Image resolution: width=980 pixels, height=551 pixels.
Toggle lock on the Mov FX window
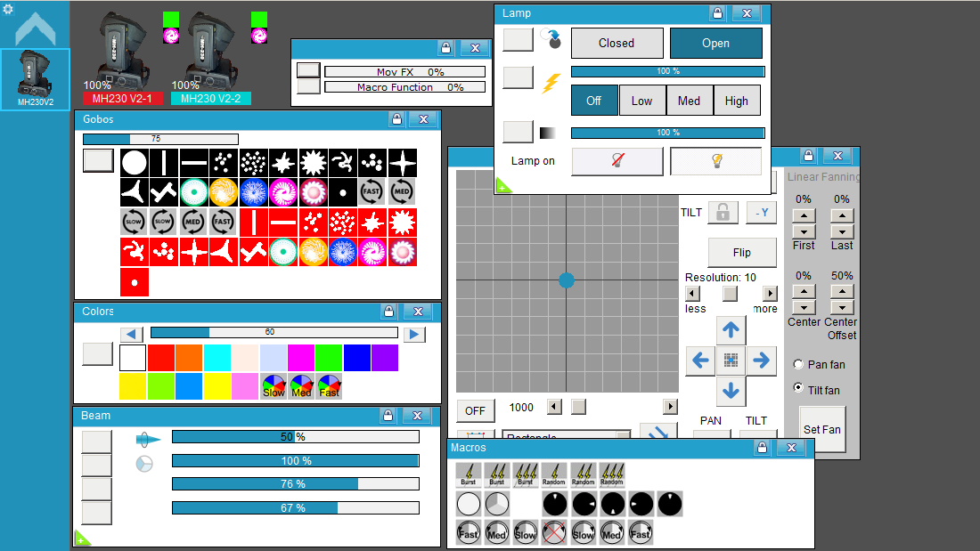[445, 48]
